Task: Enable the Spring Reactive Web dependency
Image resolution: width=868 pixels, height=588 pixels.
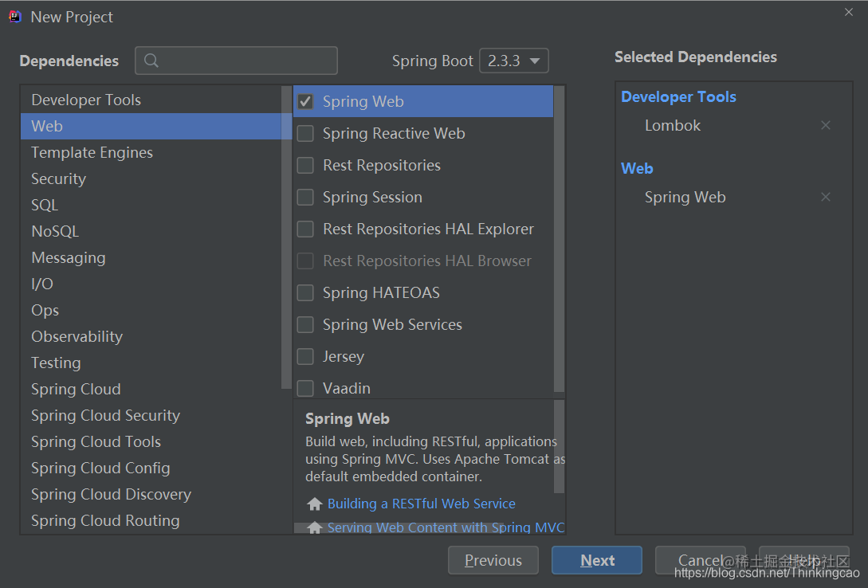Action: pos(305,133)
